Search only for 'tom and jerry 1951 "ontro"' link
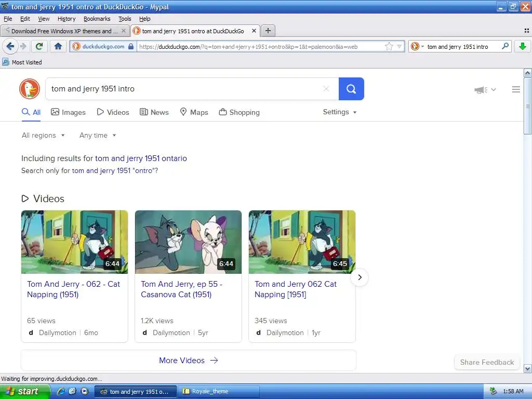This screenshot has height=399, width=532. 114,170
